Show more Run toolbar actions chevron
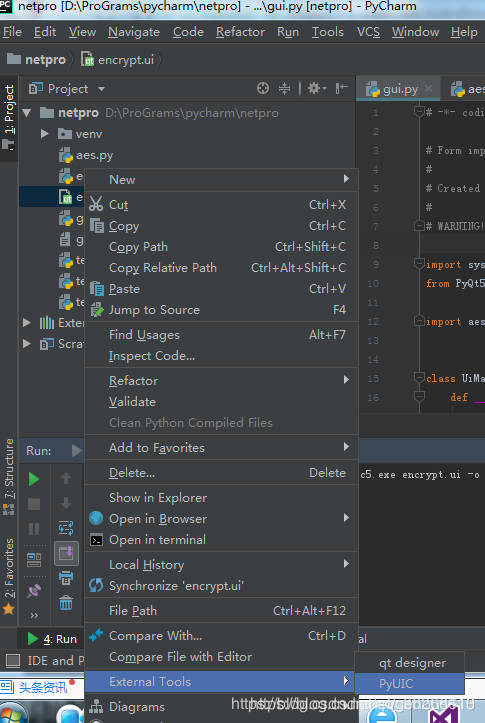 (34, 616)
